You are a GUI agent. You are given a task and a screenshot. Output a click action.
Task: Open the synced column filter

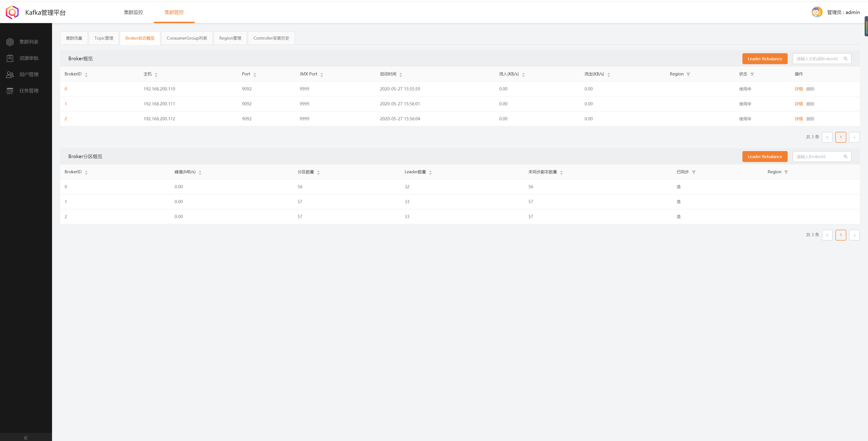pyautogui.click(x=694, y=172)
